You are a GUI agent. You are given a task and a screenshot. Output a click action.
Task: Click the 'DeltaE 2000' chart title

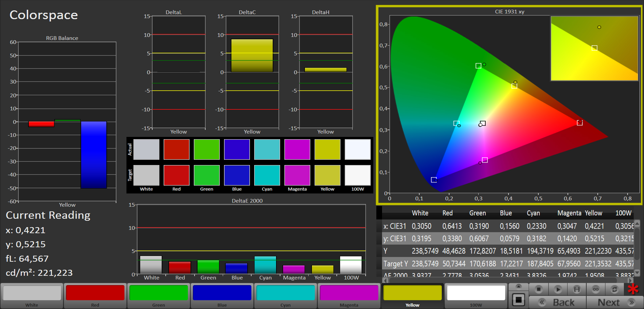pos(247,201)
